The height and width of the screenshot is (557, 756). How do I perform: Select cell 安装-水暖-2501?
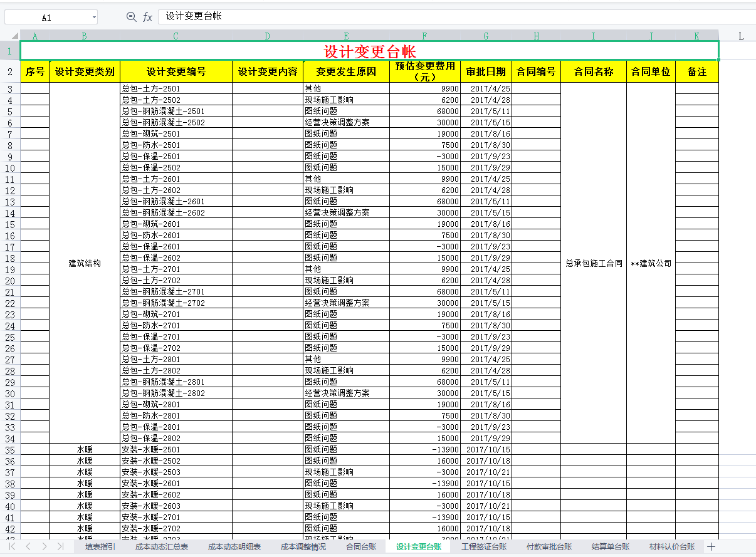(176, 450)
